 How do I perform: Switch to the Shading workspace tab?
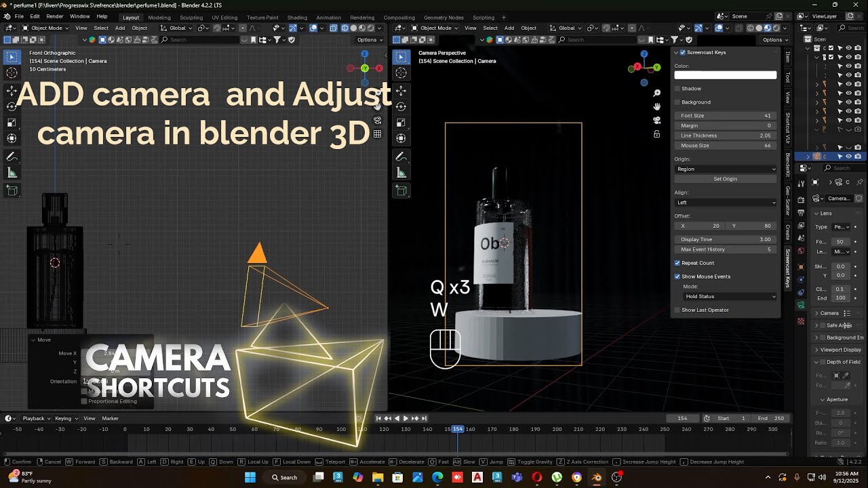[297, 17]
